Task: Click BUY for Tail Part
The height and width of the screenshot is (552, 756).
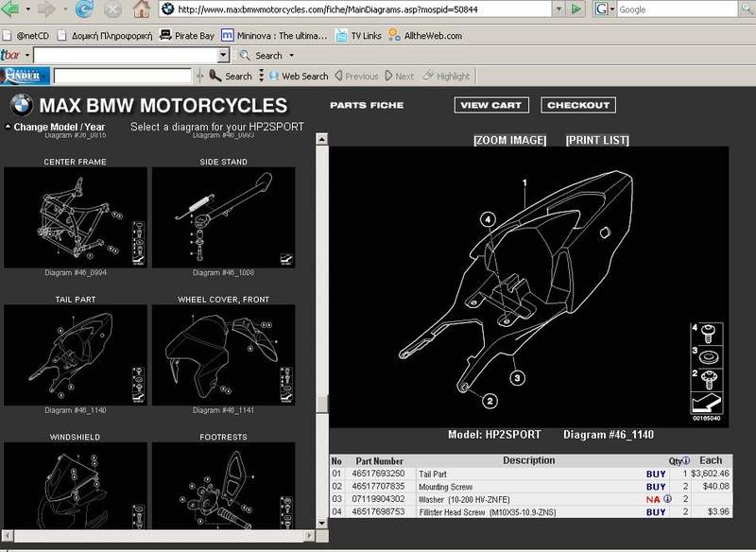Action: tap(656, 474)
